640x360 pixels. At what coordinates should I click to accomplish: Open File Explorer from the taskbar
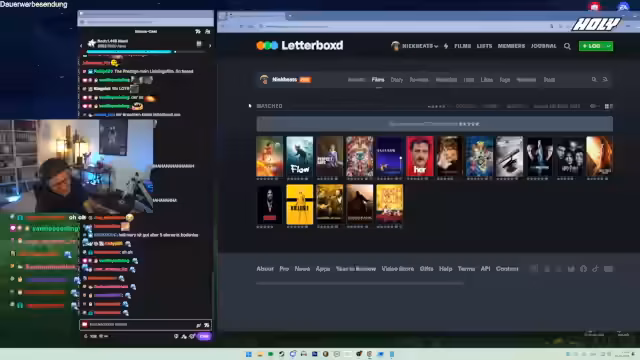[x=260, y=354]
